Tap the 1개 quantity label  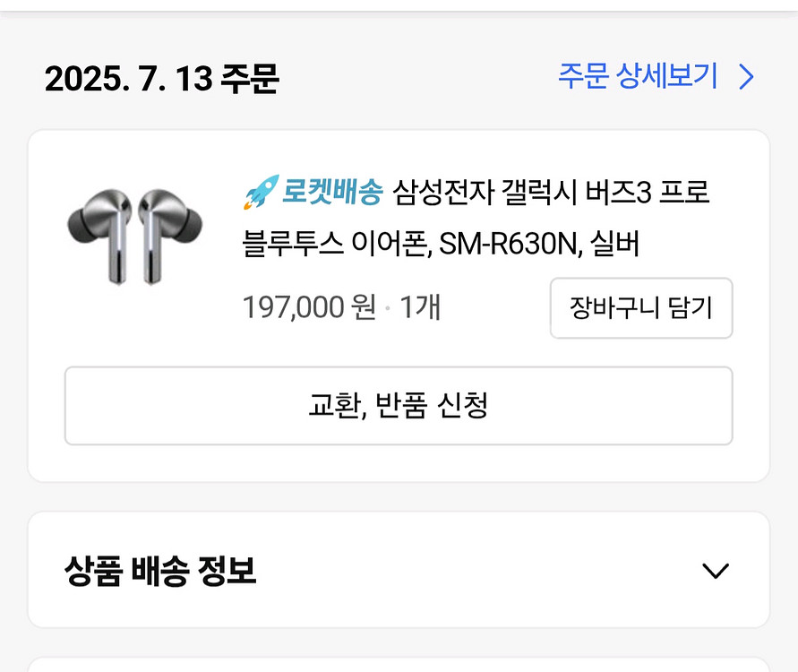click(419, 307)
